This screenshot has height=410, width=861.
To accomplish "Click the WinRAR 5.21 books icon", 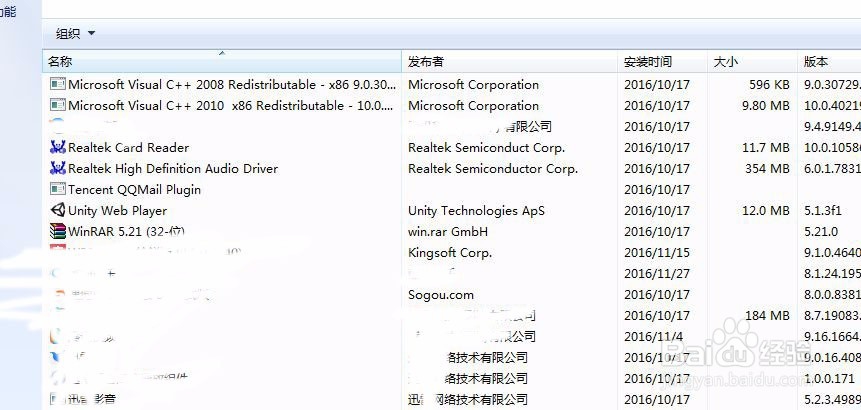I will pos(58,231).
